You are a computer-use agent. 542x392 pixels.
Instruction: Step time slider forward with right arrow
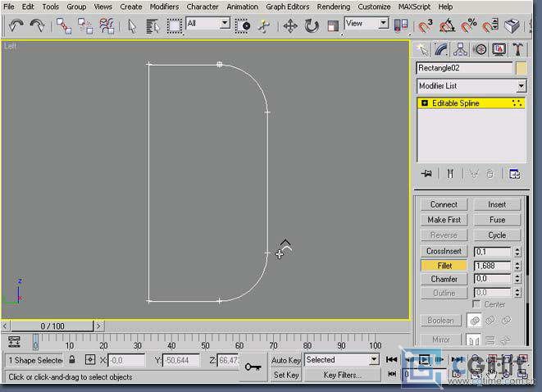[x=98, y=326]
